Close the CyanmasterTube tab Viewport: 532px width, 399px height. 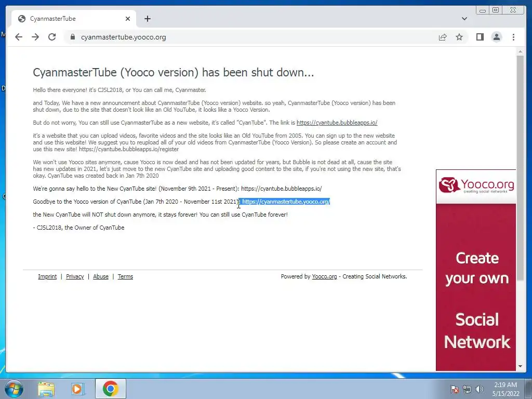(128, 19)
